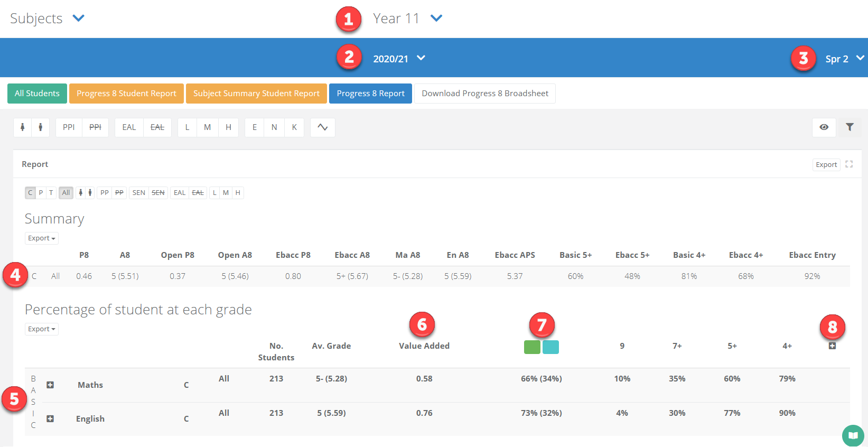Toggle the PPI filter
This screenshot has width=868, height=447.
tap(69, 127)
